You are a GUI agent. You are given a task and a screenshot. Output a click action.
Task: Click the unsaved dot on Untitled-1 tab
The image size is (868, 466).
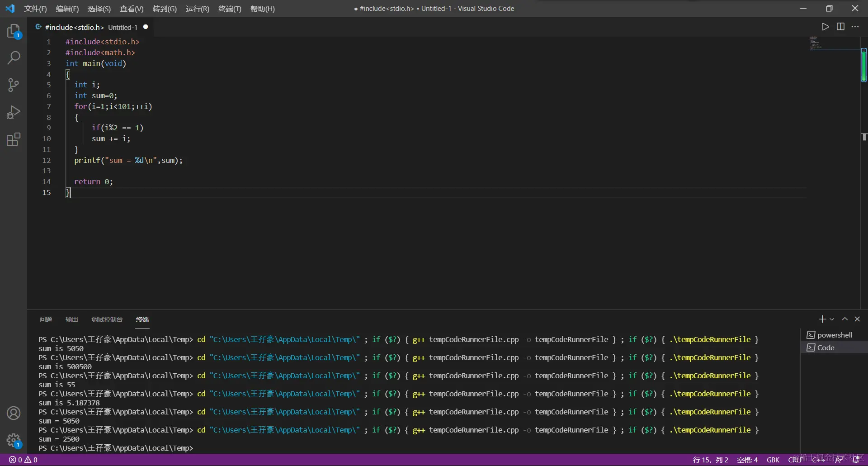pos(146,27)
